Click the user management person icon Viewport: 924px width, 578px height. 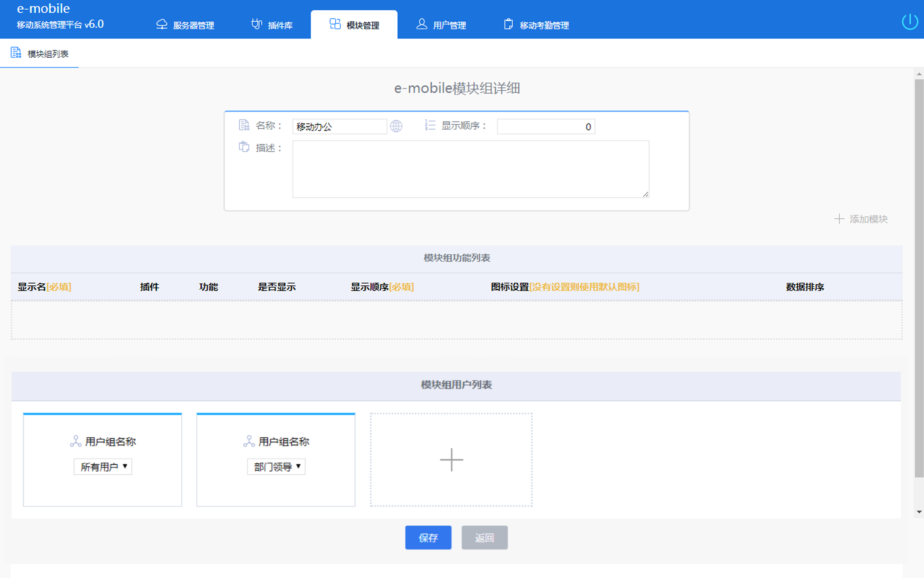click(x=422, y=24)
